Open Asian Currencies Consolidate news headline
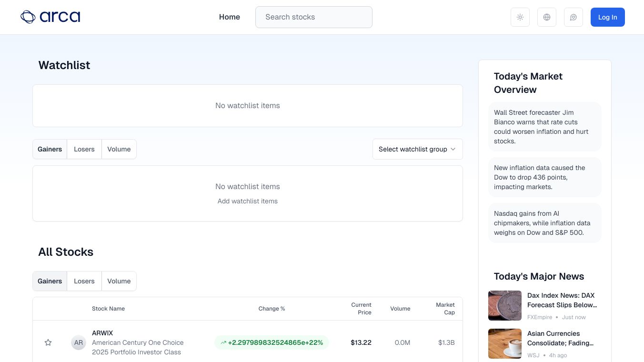The height and width of the screenshot is (362, 644). point(561,338)
